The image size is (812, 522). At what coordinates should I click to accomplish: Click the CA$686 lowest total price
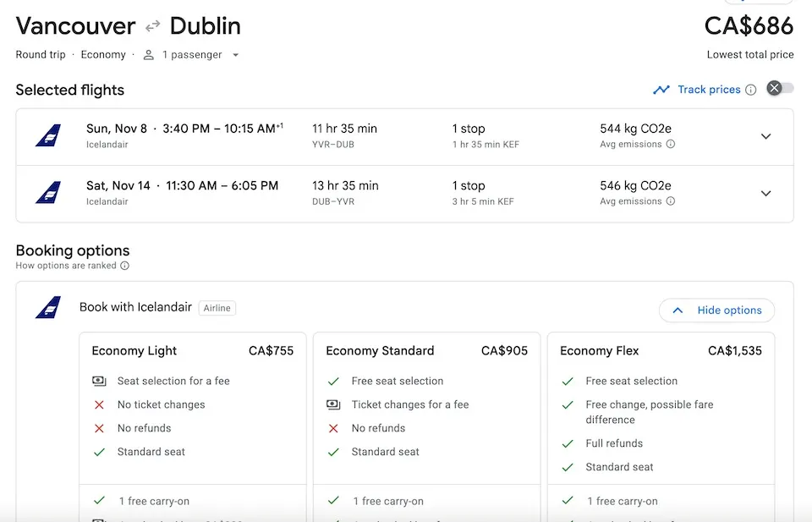coord(749,26)
